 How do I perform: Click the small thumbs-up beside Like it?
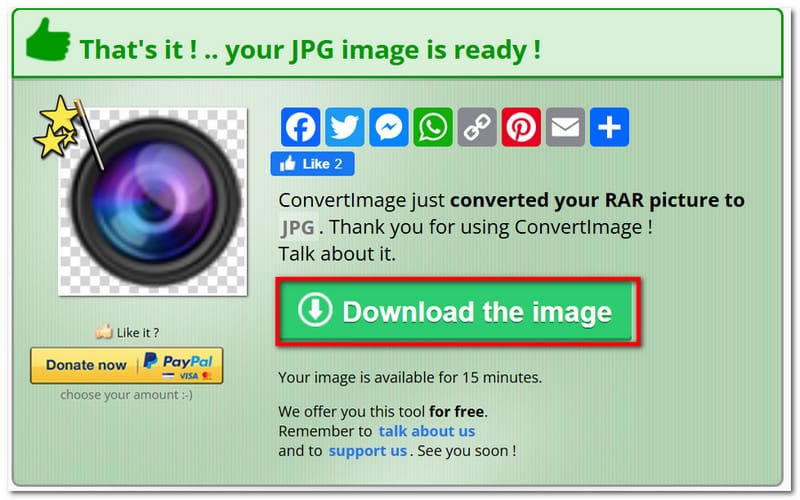(x=104, y=332)
